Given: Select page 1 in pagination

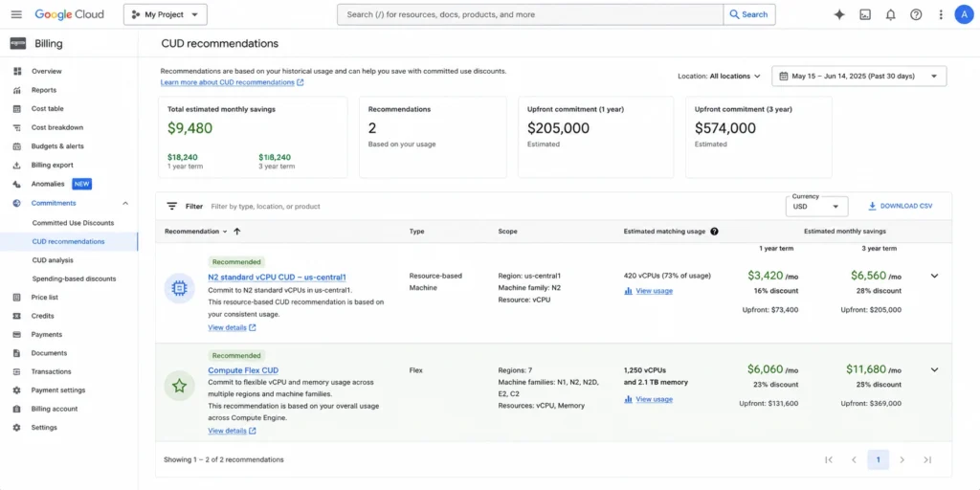Looking at the screenshot, I should pyautogui.click(x=879, y=460).
